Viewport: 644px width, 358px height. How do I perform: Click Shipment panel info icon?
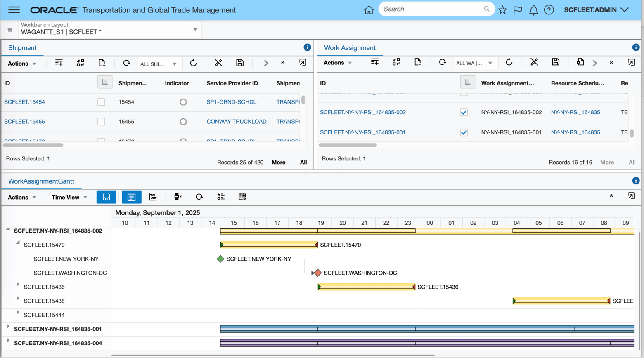click(307, 47)
